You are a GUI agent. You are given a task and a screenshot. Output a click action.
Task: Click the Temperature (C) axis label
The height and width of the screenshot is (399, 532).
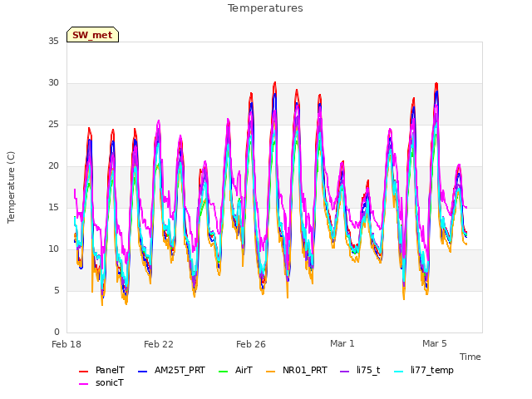click(x=11, y=187)
